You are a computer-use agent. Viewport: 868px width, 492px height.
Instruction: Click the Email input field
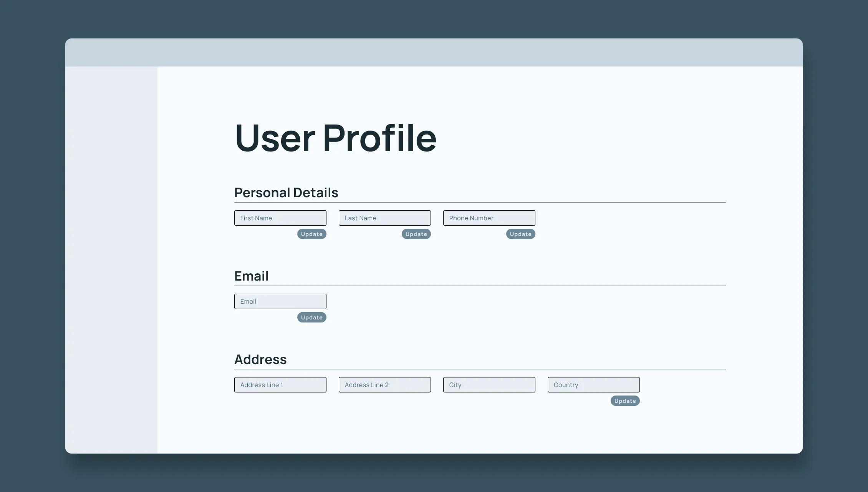tap(280, 301)
